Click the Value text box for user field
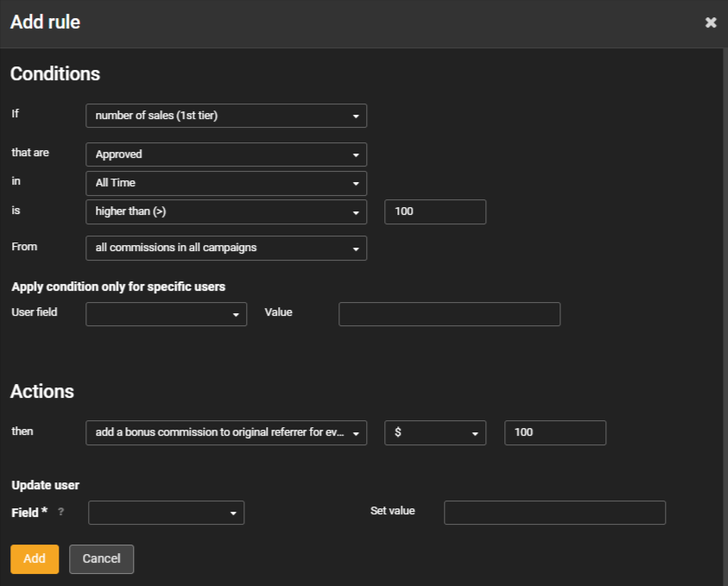Viewport: 728px width, 586px height. click(x=449, y=314)
